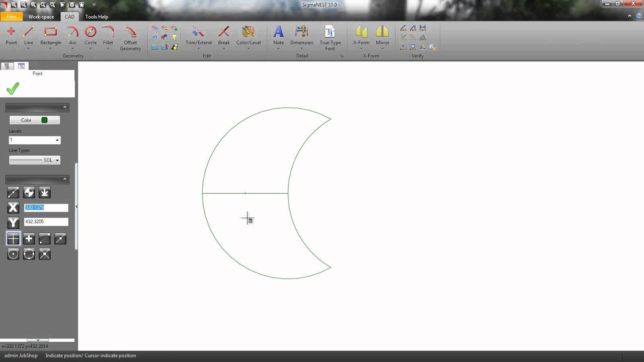Open settings via the gear icon
Image resolution: width=644 pixels, height=362 pixels.
point(72,5)
